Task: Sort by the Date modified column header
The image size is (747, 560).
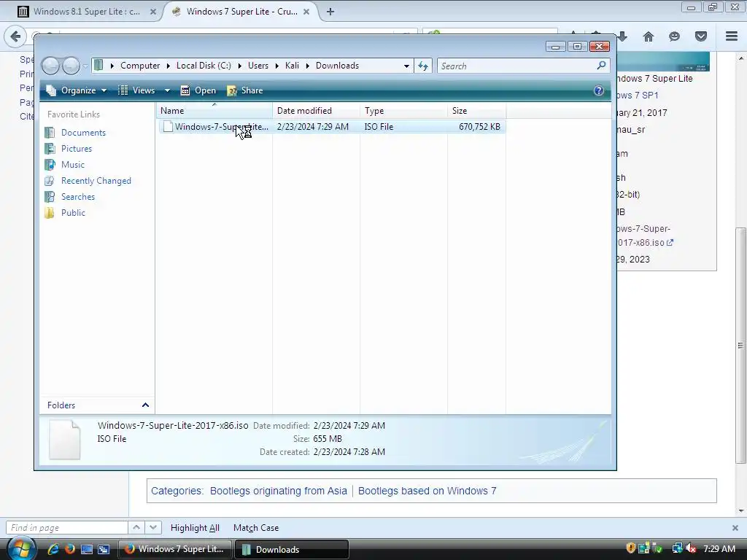Action: pos(317,111)
